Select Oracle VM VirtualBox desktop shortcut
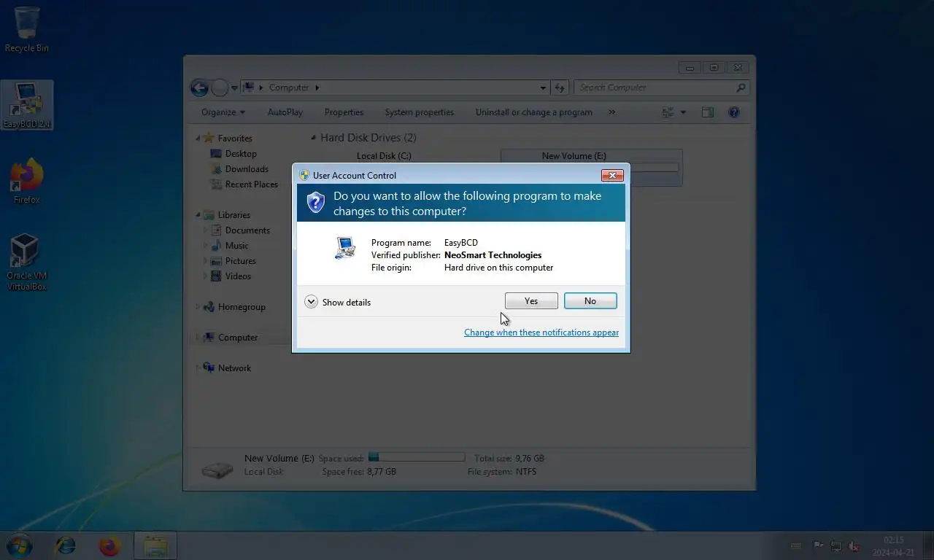This screenshot has width=934, height=560. tap(26, 262)
